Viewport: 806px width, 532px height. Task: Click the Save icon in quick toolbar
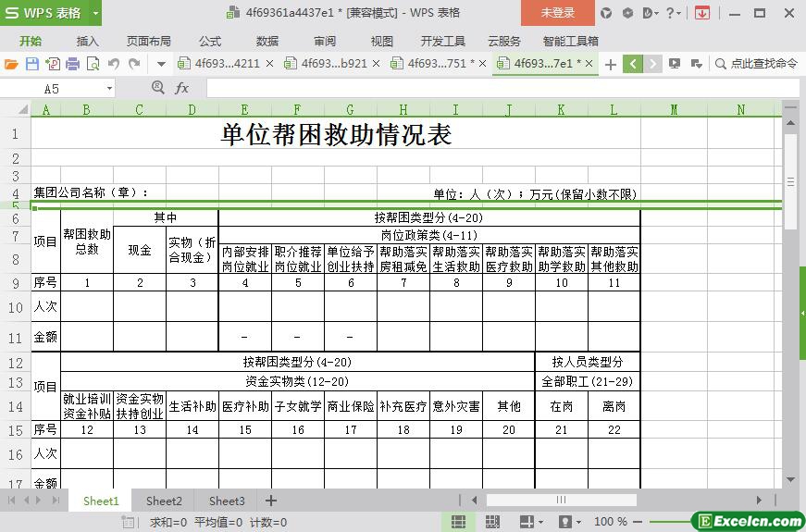[x=31, y=64]
